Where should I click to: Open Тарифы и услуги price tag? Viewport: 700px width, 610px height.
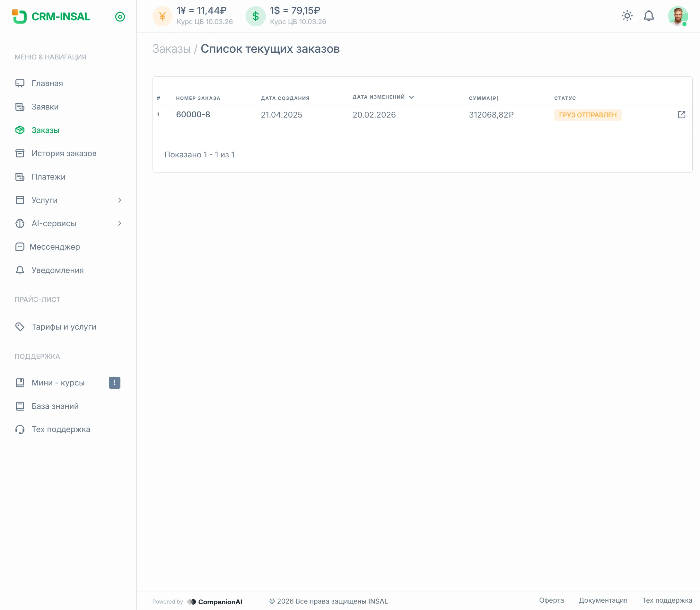pos(64,327)
